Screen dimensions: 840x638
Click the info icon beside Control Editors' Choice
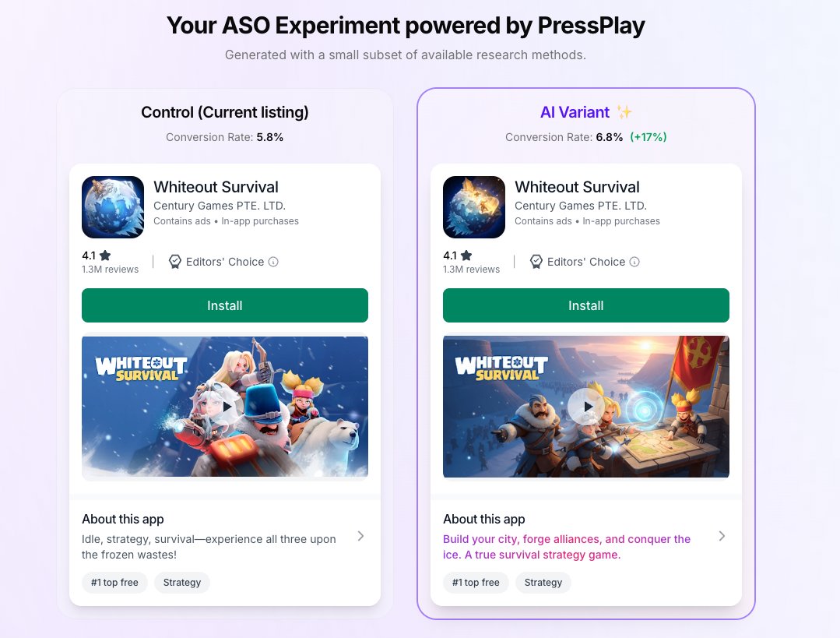273,262
